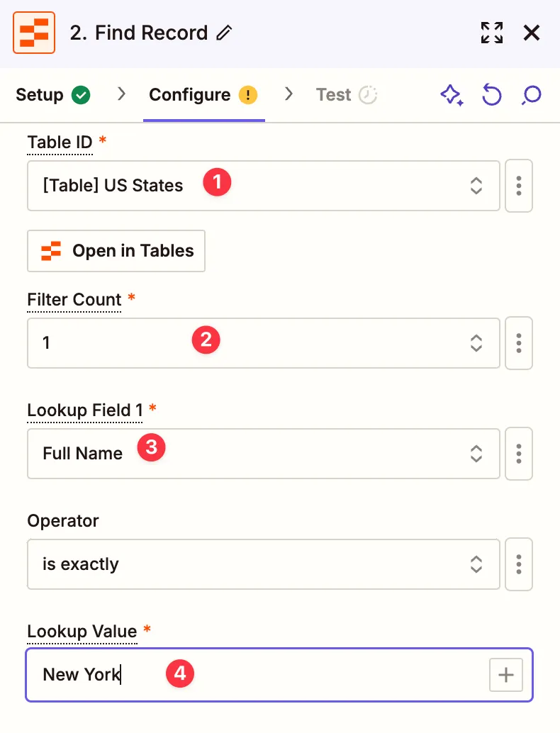
Task: Open the Table ID dropdown
Action: point(264,186)
